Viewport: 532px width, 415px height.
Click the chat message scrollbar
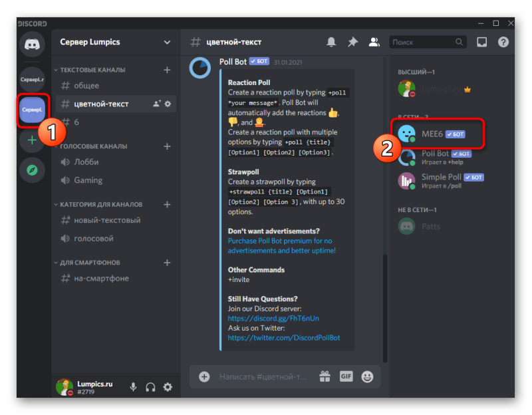385,307
